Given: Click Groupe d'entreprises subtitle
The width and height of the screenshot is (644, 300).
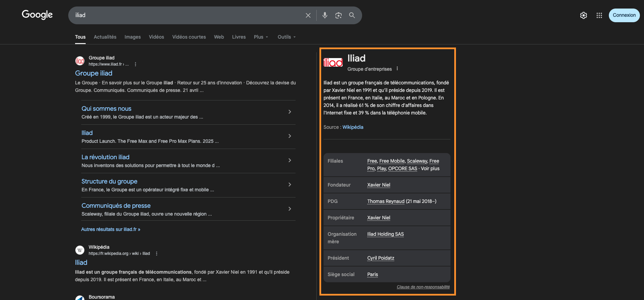Looking at the screenshot, I should pos(370,69).
